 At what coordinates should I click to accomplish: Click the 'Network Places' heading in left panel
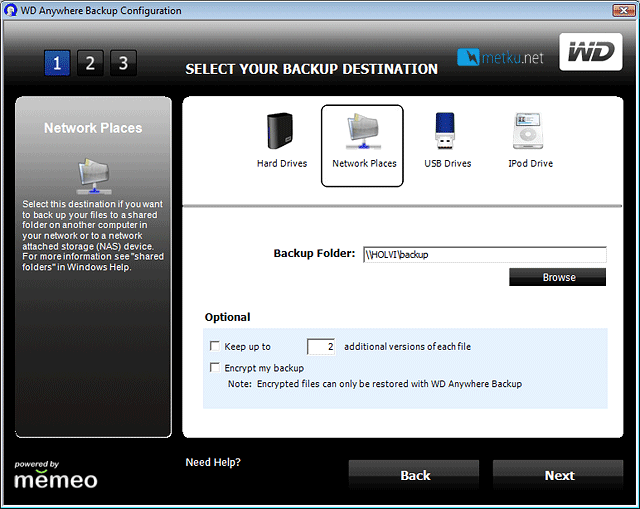tap(93, 128)
